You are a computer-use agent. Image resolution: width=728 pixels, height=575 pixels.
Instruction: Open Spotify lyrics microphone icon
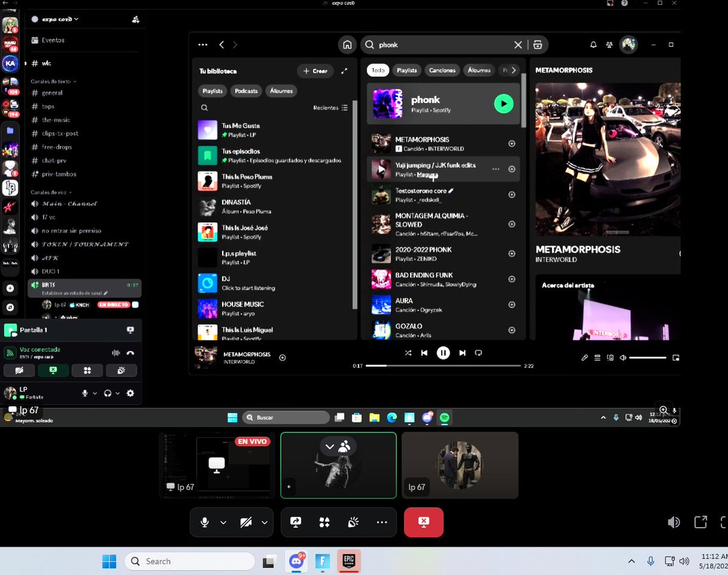[585, 358]
